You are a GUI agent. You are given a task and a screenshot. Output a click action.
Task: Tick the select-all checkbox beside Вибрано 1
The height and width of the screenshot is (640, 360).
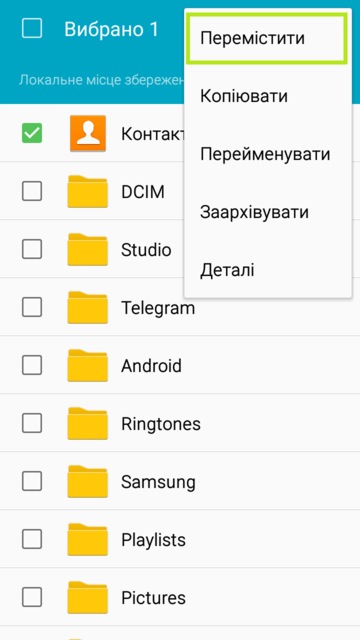(32, 29)
